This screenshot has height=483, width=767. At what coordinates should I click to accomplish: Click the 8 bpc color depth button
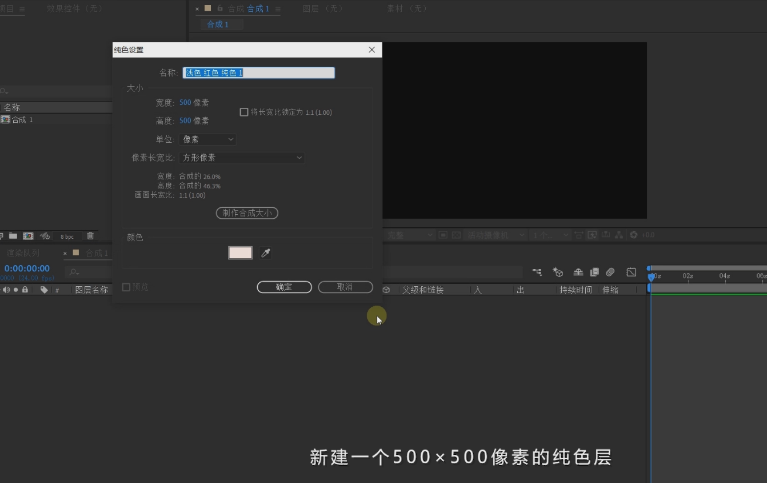(x=67, y=237)
